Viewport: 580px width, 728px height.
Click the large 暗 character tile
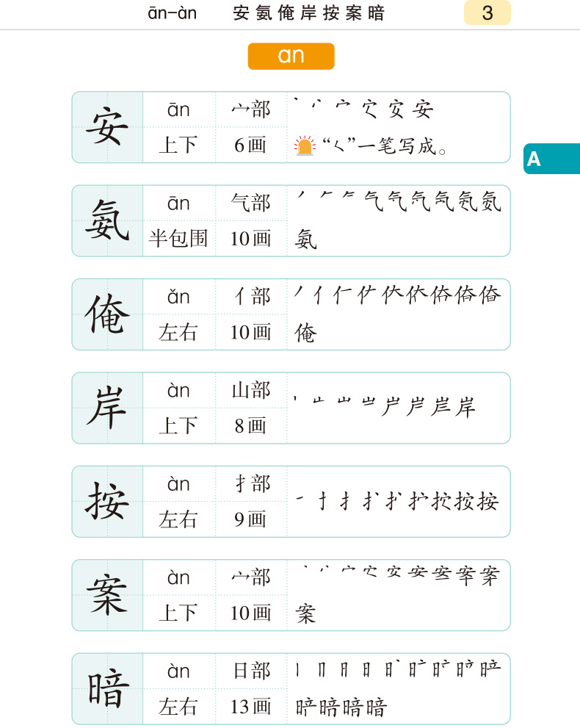107,689
